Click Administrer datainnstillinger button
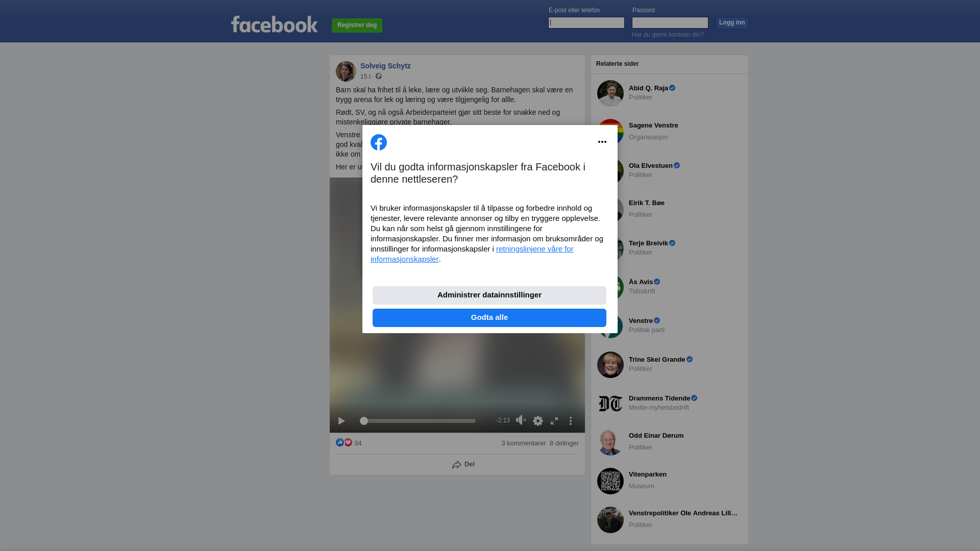This screenshot has width=980, height=551. point(489,295)
